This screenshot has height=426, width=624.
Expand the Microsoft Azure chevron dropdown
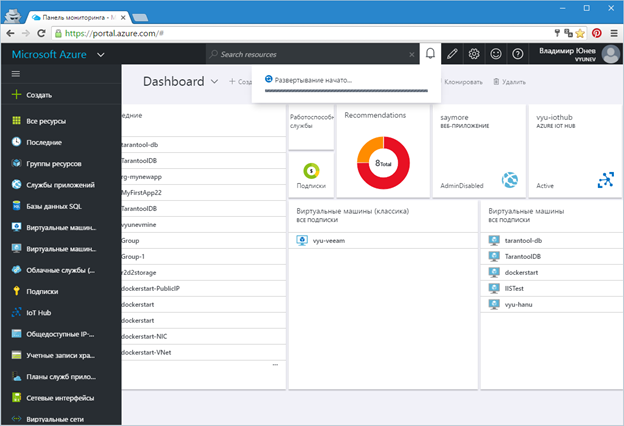coord(101,55)
